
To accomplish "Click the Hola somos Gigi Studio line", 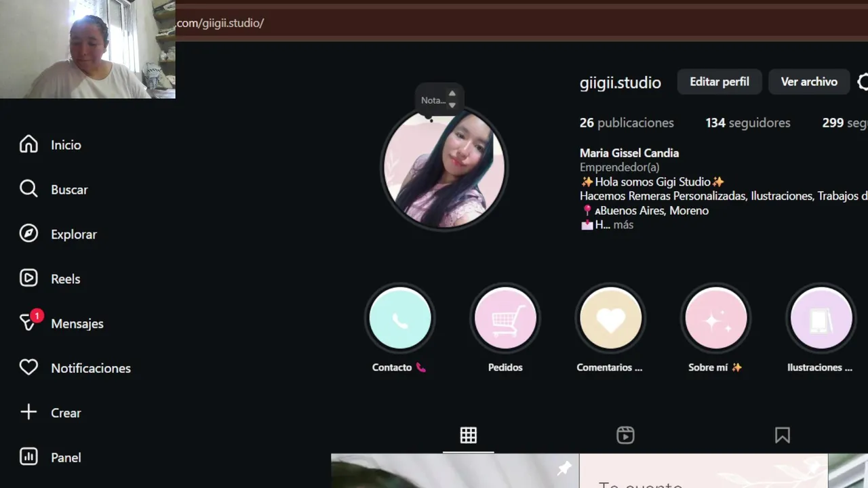I will (x=653, y=182).
